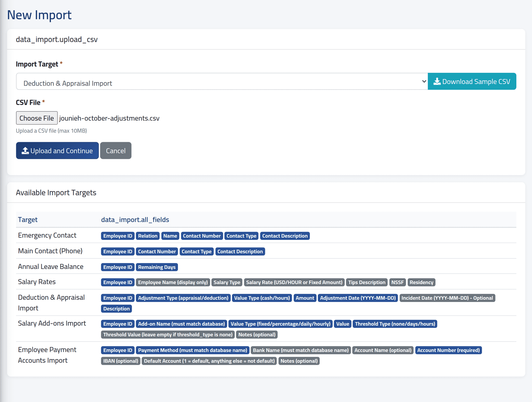Click the Annual Leave Balance row label

click(x=51, y=266)
